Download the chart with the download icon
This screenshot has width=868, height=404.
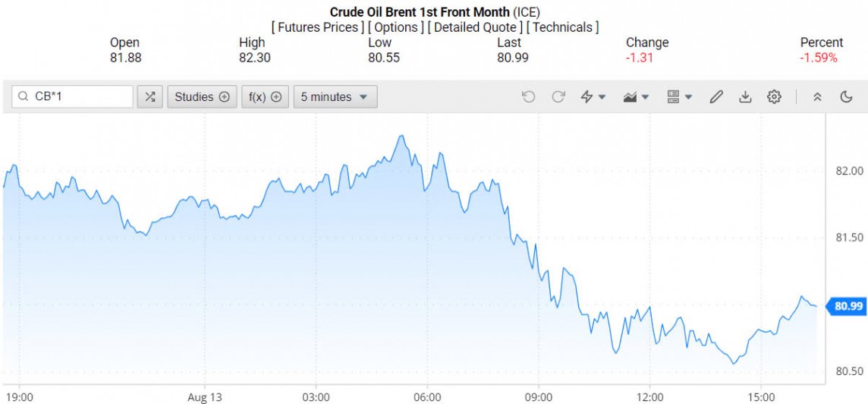(745, 96)
